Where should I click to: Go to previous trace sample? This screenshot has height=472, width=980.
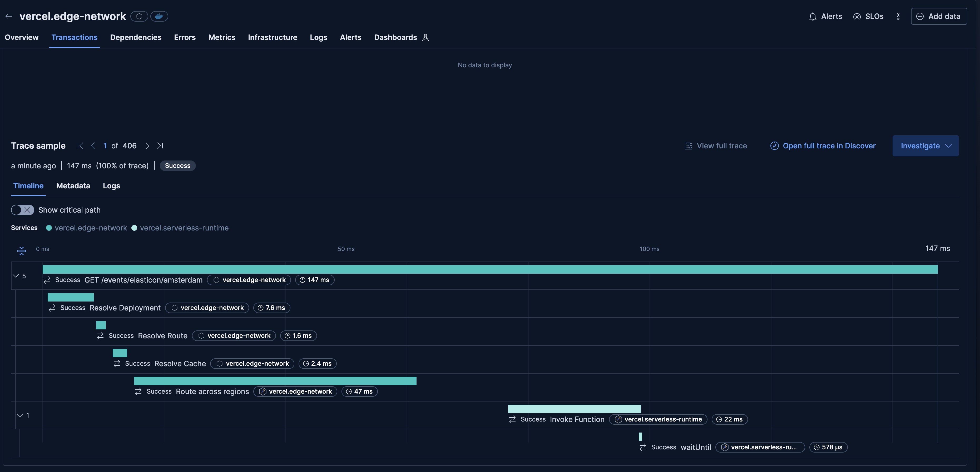tap(93, 146)
